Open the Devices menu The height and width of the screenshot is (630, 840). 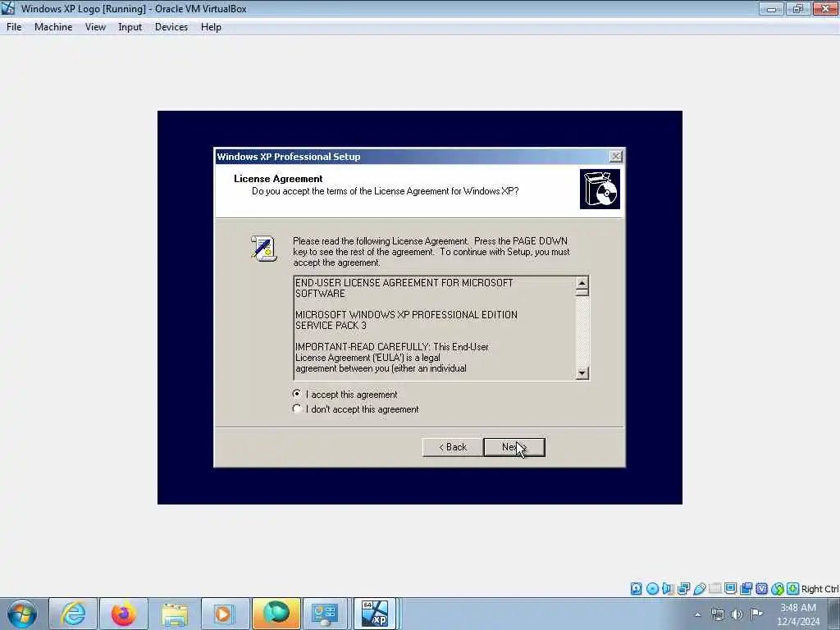(171, 27)
